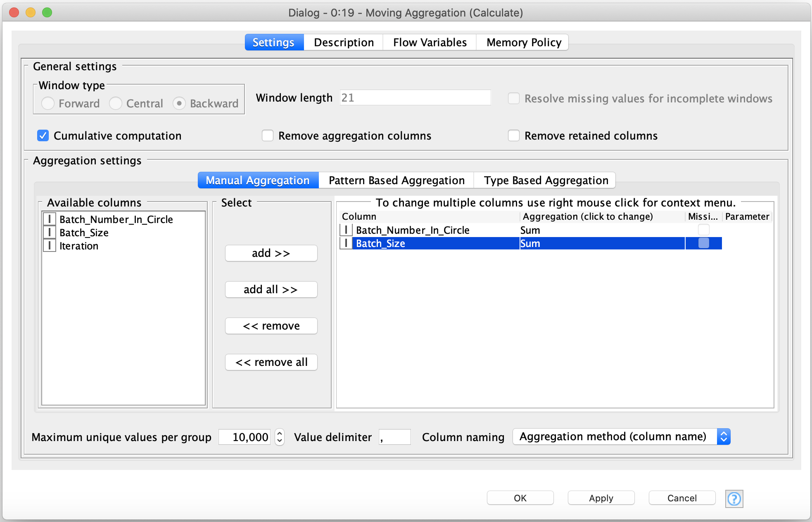Click the integer icon next to Iteration
812x522 pixels.
pos(49,246)
